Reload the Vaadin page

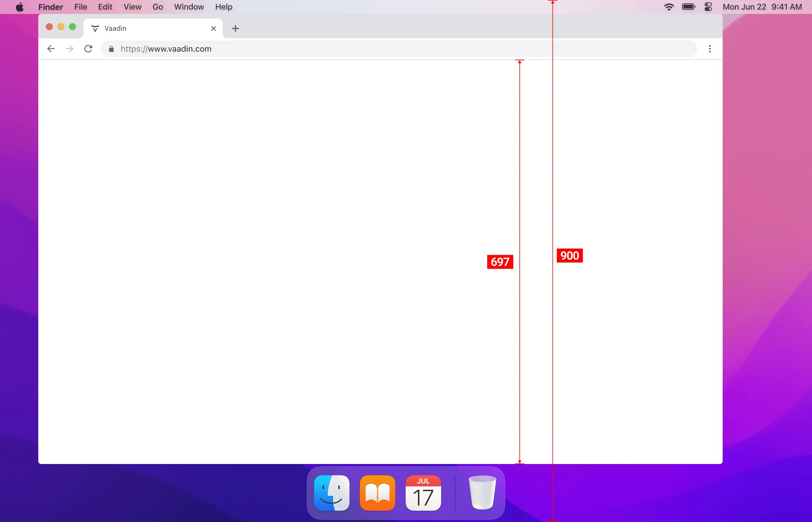coord(88,49)
